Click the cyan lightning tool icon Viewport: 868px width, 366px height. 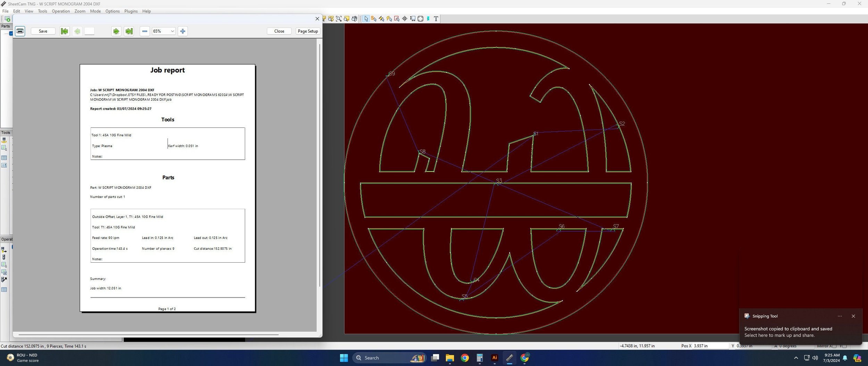pos(428,19)
